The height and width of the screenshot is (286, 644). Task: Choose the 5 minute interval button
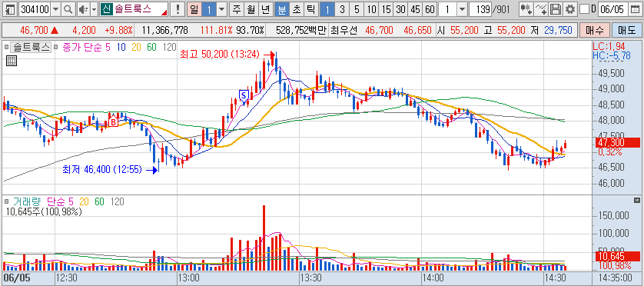[x=357, y=9]
